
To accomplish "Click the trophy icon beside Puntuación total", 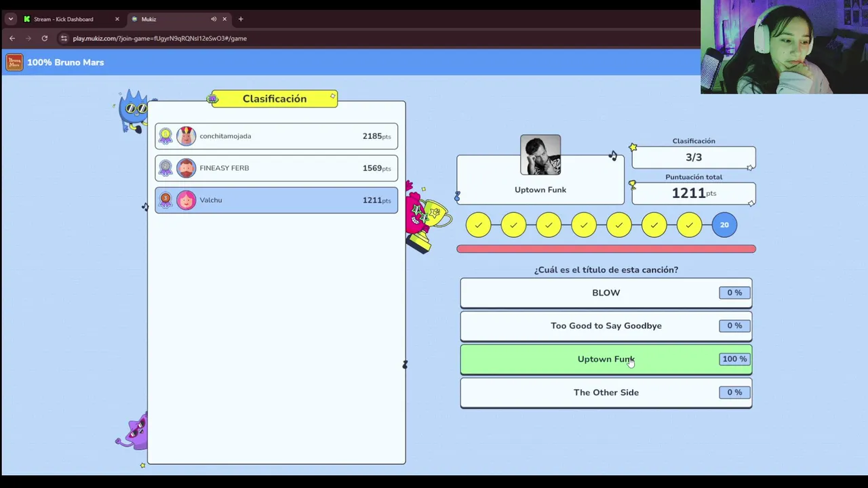I will coord(633,184).
